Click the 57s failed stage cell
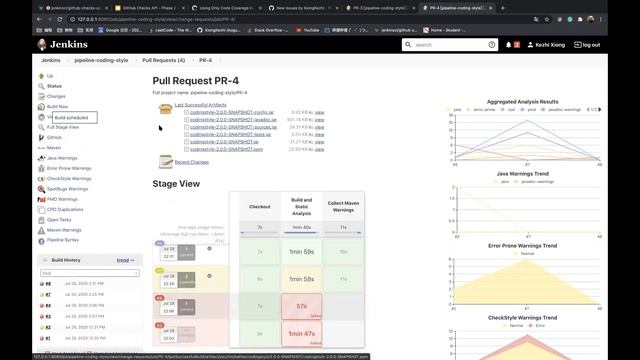Screen dimensions: 640x360 pos(302,306)
